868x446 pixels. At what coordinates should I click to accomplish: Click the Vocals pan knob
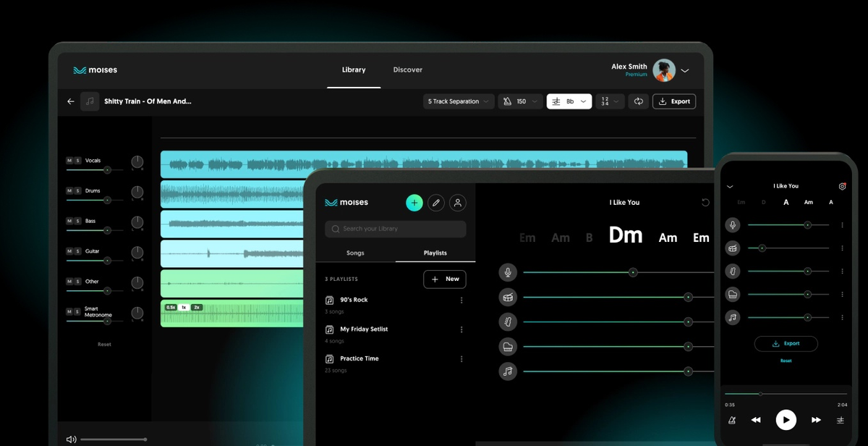pyautogui.click(x=137, y=161)
